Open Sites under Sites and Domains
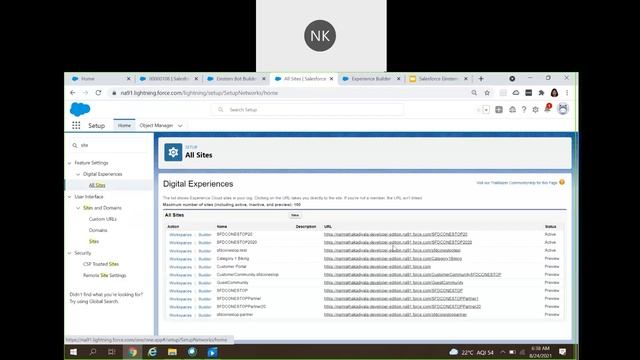640x360 pixels. (94, 242)
